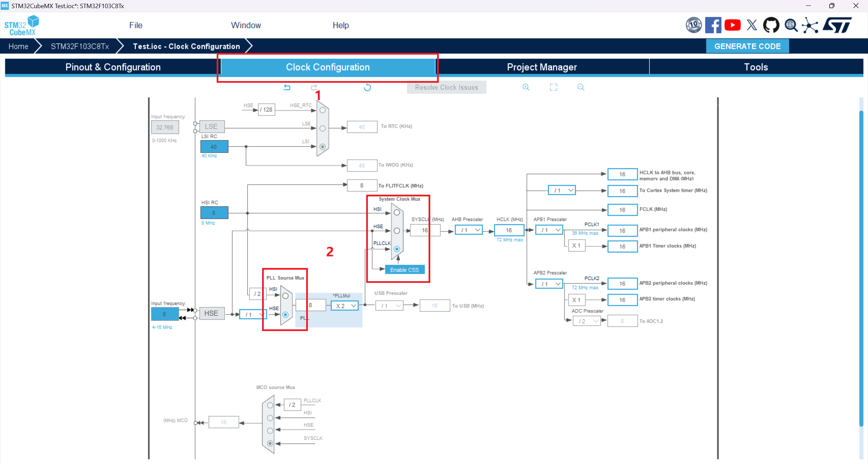
Task: Click the undo arrow icon
Action: click(x=287, y=87)
